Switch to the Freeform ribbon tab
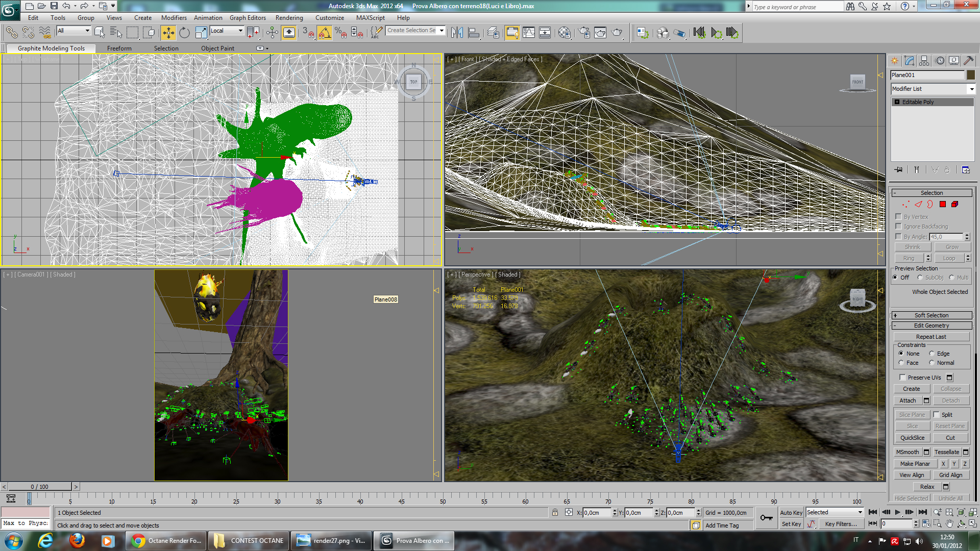980x551 pixels. point(119,48)
